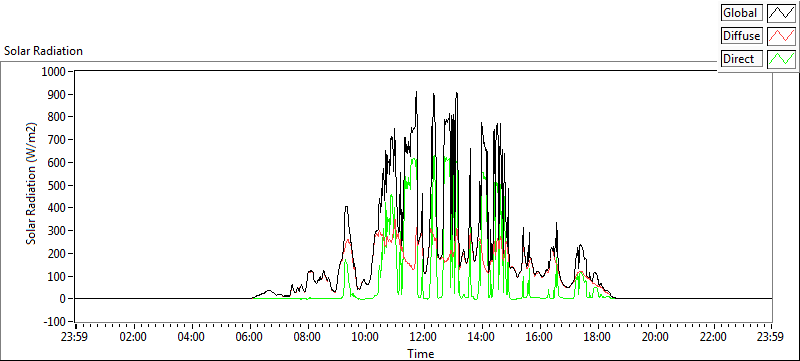Click the Time axis label

421,353
